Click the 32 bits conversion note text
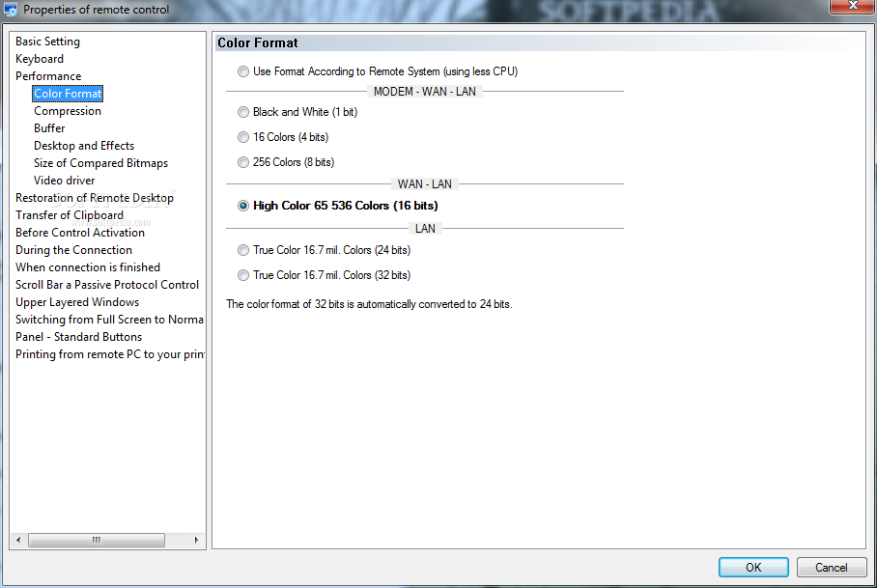 point(369,304)
